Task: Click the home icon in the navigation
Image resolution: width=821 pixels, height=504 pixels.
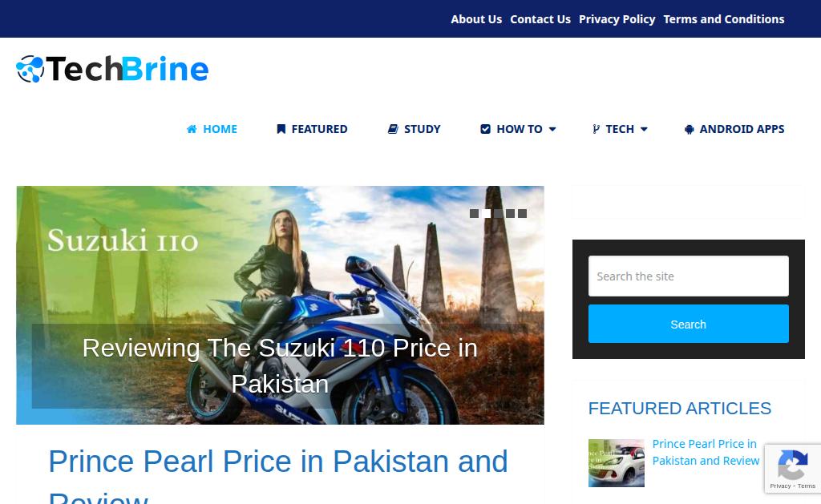Action: point(192,129)
